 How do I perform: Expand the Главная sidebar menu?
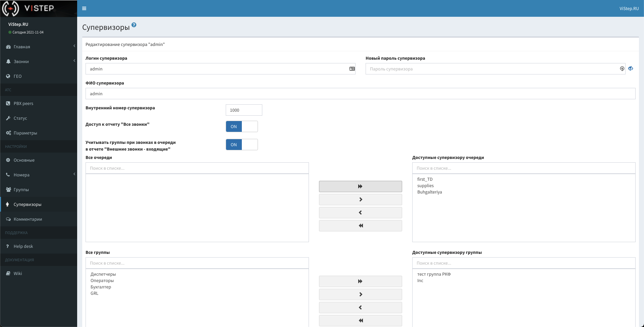point(39,47)
